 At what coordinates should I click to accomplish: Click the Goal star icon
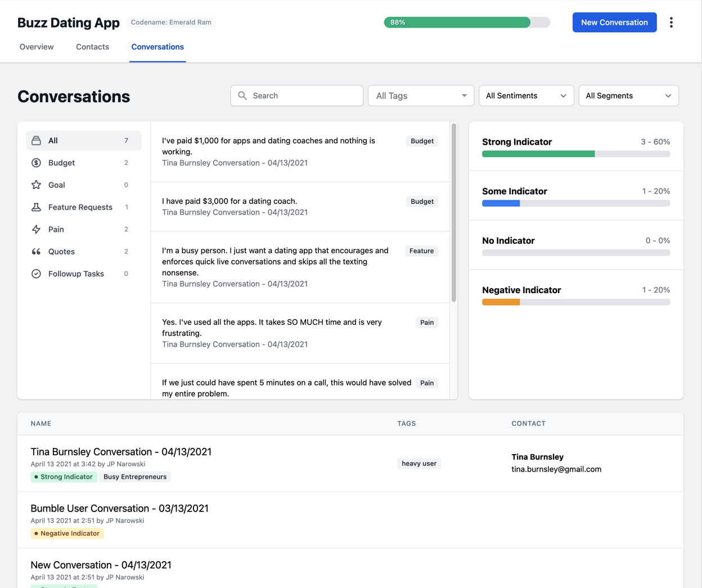[x=36, y=185]
